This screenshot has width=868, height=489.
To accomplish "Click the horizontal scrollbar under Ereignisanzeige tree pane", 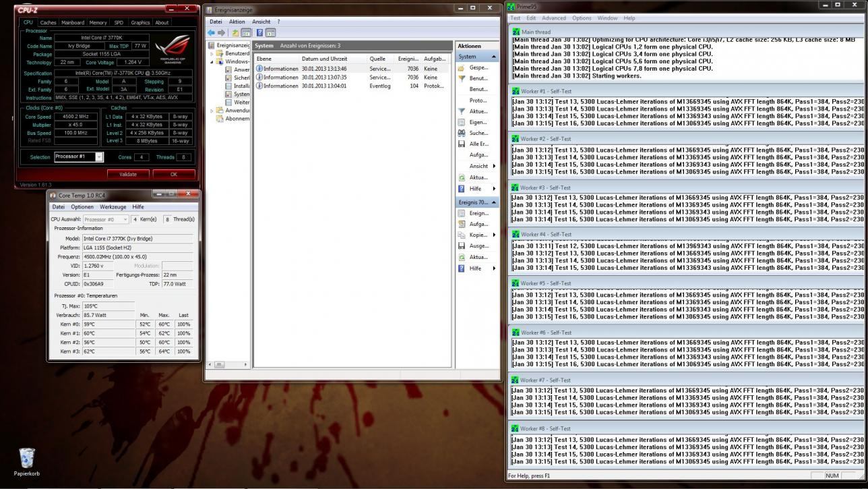I will 229,365.
